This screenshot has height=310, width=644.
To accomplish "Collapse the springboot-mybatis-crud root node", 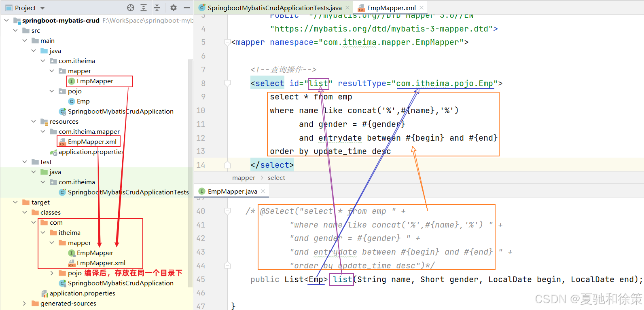I will coord(6,20).
